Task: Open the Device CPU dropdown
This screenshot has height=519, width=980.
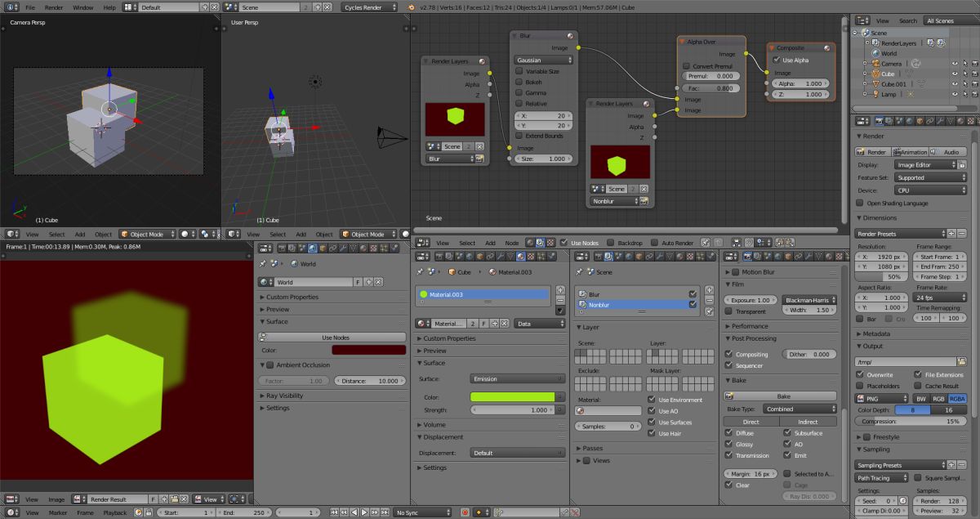Action: 930,190
